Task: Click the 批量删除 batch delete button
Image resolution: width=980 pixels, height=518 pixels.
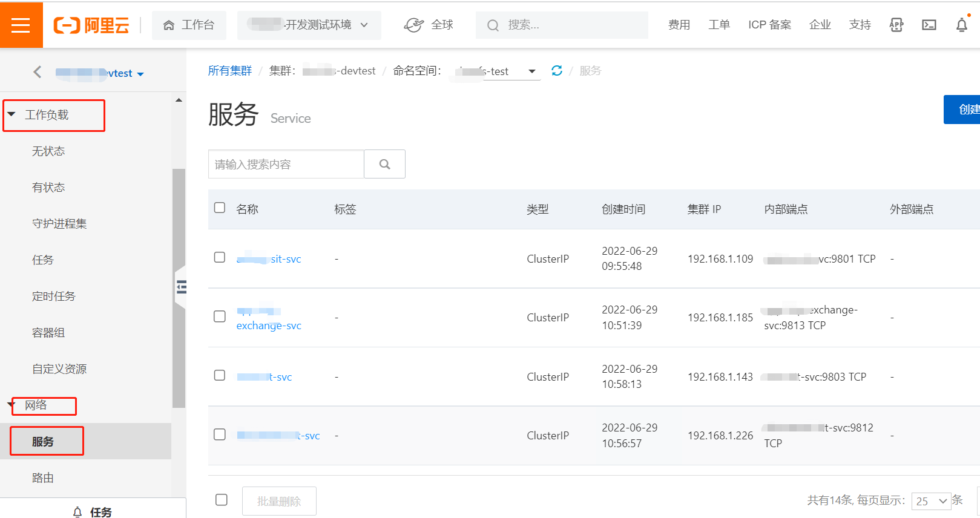Action: 279,501
